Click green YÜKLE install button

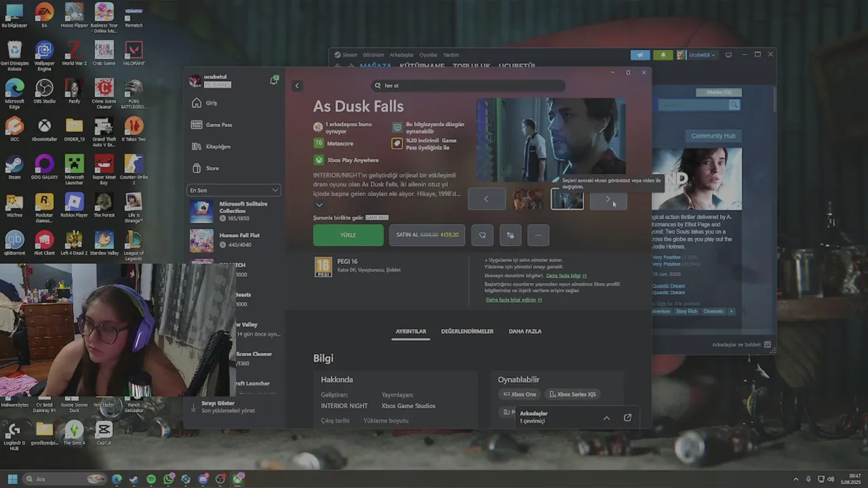[x=348, y=235]
